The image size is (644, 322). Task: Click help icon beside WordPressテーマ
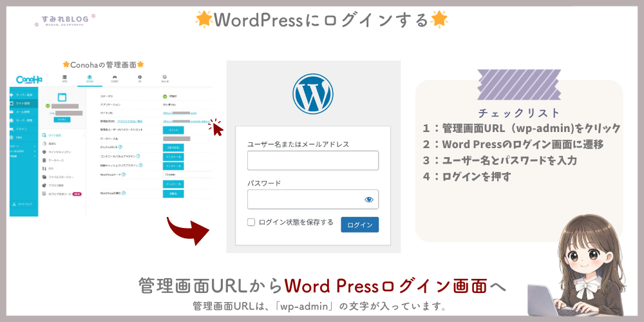point(124,174)
